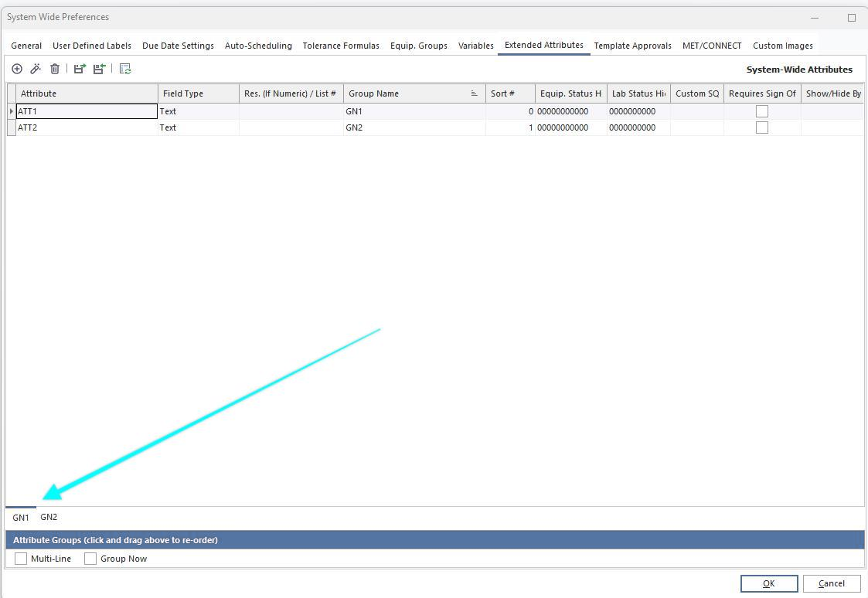Click the Sort # column header
This screenshot has width=868, height=598.
pos(510,93)
